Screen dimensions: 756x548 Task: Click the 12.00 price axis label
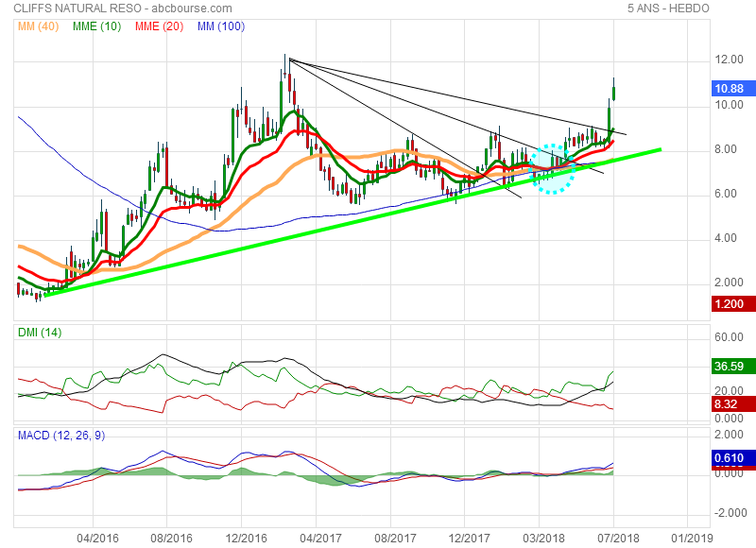tap(728, 60)
